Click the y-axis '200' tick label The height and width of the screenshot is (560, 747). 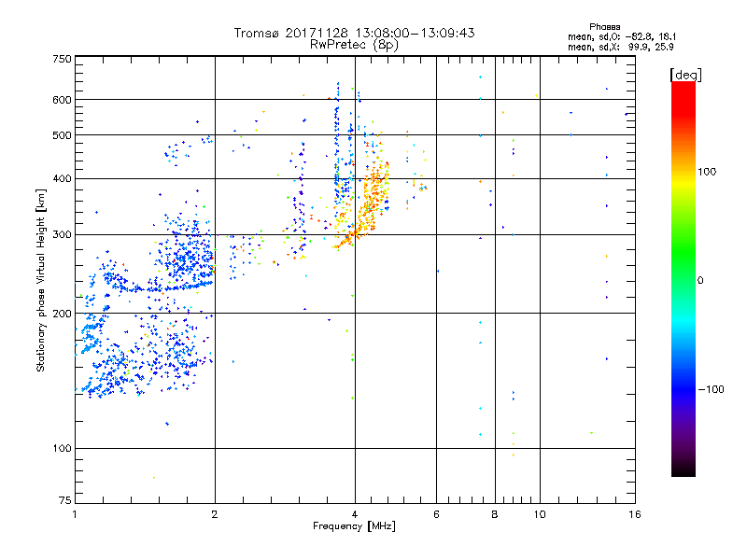(x=62, y=314)
